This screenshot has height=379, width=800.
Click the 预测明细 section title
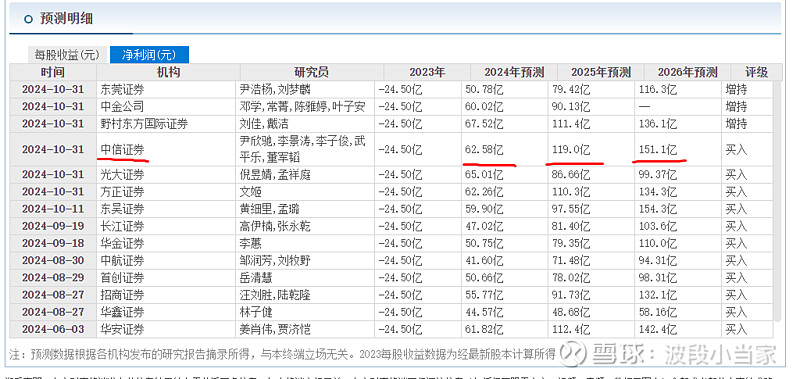(66, 19)
